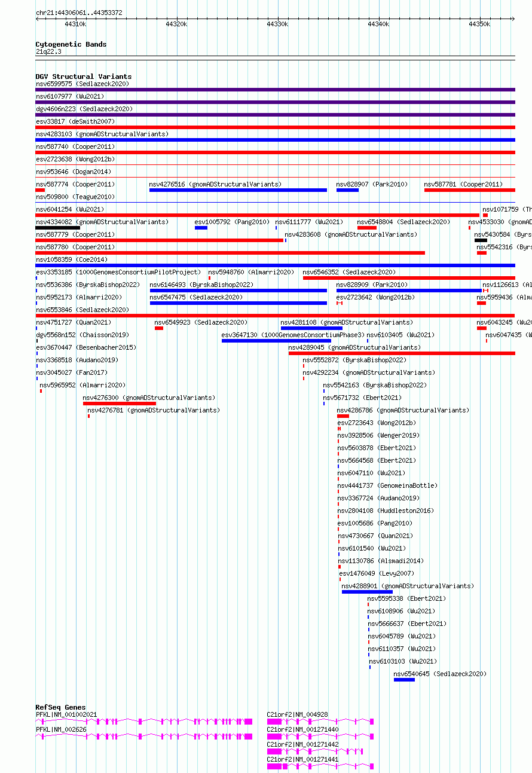
Task: Click the short red bar under nsv587774
Action: (x=40, y=190)
